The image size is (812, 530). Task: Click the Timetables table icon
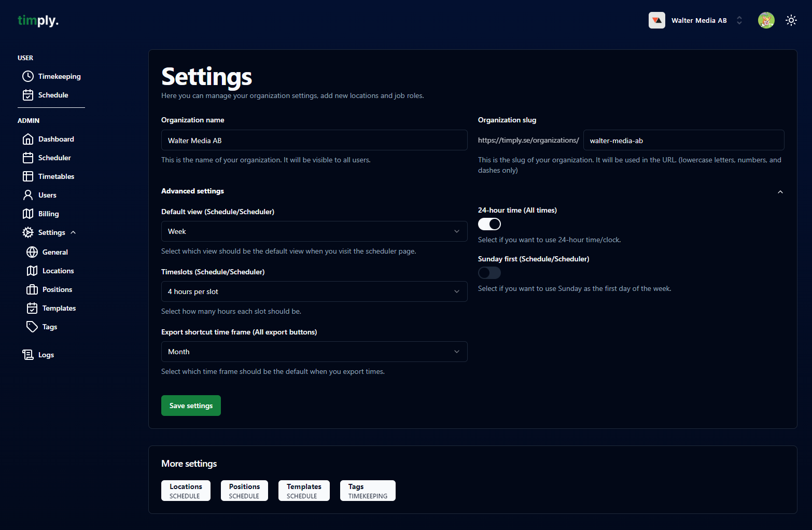(28, 176)
